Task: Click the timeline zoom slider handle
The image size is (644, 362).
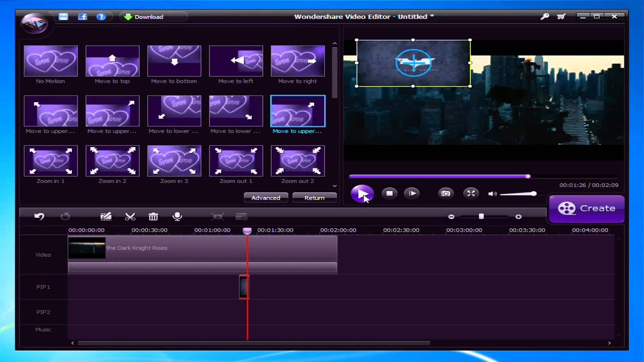Action: [481, 217]
